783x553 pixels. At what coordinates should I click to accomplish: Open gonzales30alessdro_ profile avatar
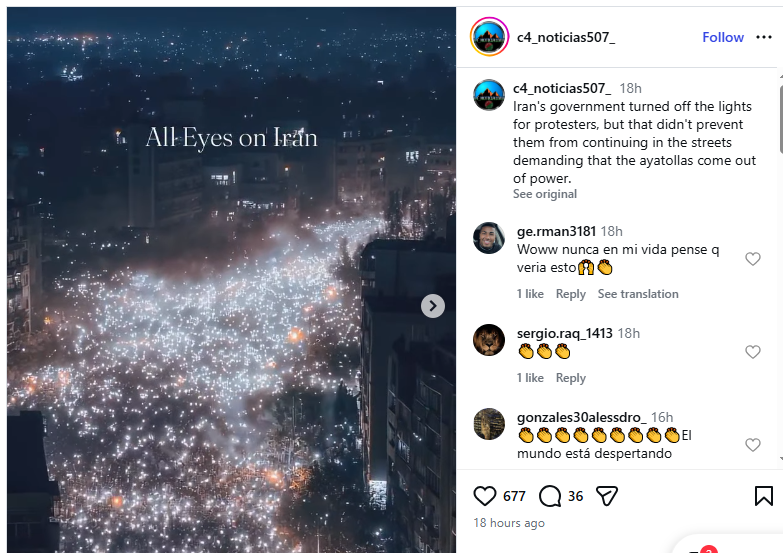[489, 424]
